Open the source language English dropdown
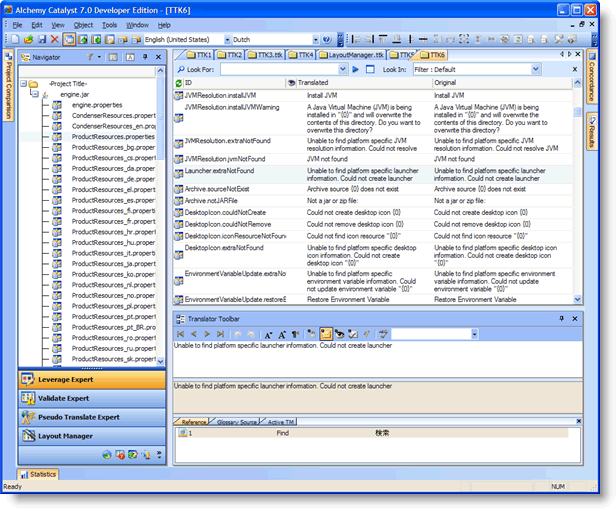 (x=227, y=40)
